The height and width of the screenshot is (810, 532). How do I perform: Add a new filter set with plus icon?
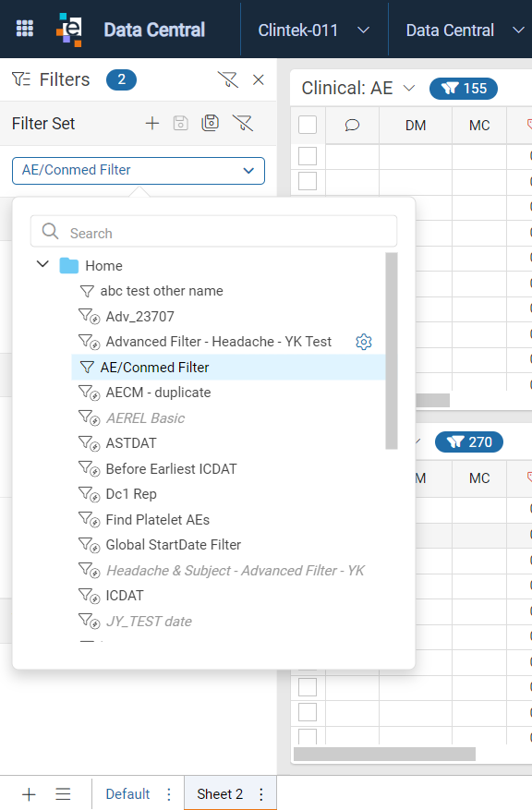click(x=151, y=123)
